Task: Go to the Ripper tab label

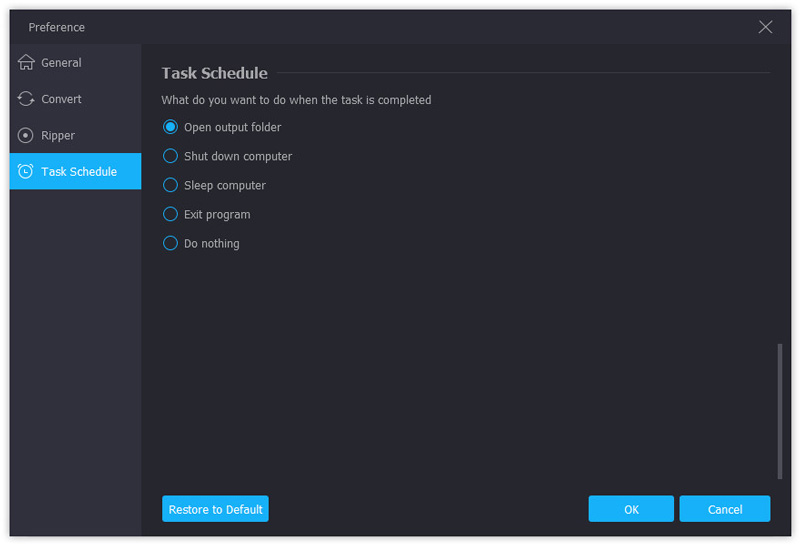Action: 58,135
